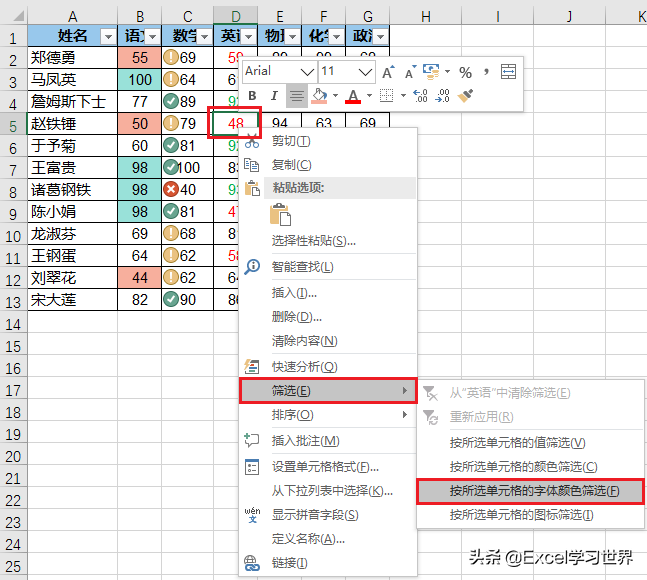Choose 插入批注(M) insert comment
The width and height of the screenshot is (647, 580).
(328, 441)
